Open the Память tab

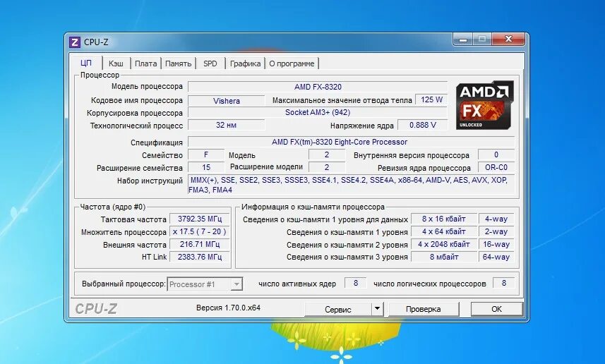(179, 63)
